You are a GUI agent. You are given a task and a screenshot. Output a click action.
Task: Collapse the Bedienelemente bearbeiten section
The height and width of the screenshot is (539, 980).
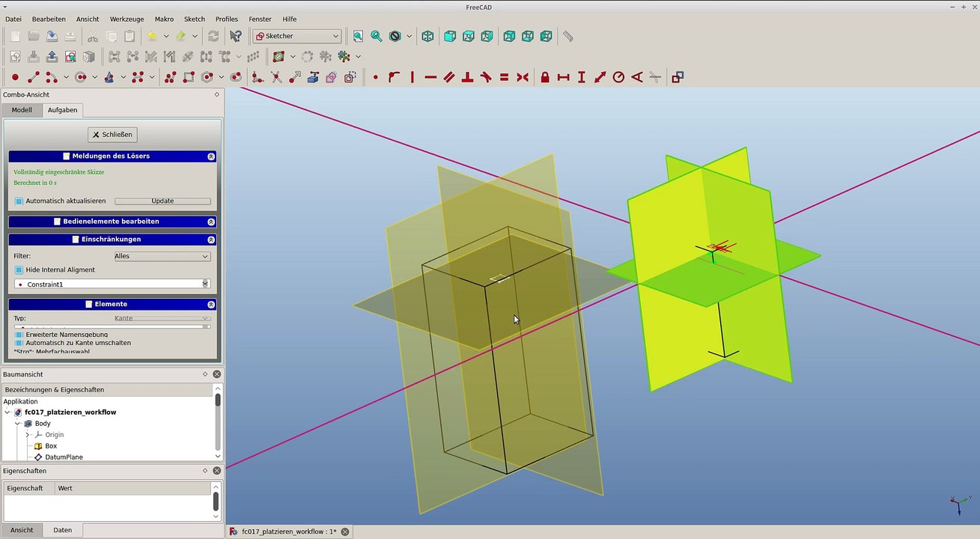pyautogui.click(x=211, y=222)
